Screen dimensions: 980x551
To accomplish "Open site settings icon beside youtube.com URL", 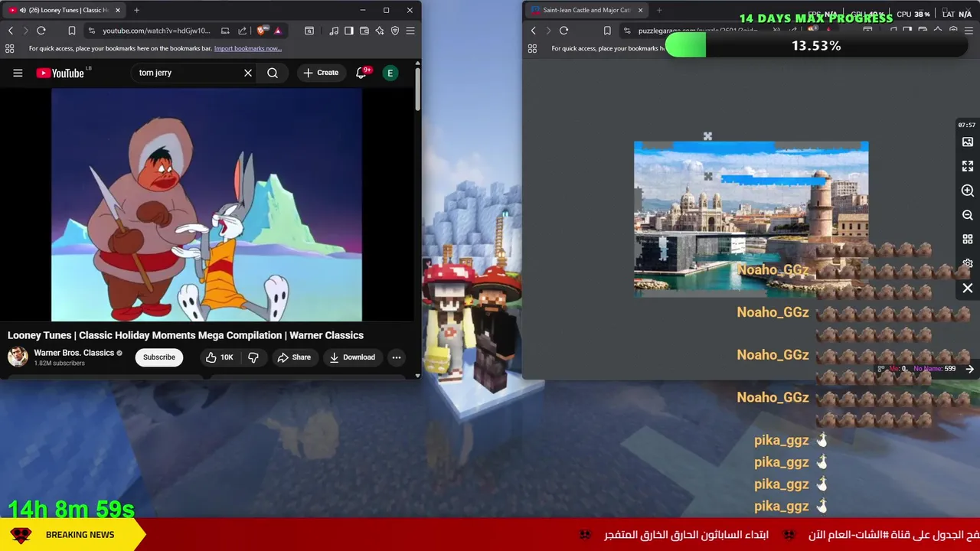I will tap(92, 31).
